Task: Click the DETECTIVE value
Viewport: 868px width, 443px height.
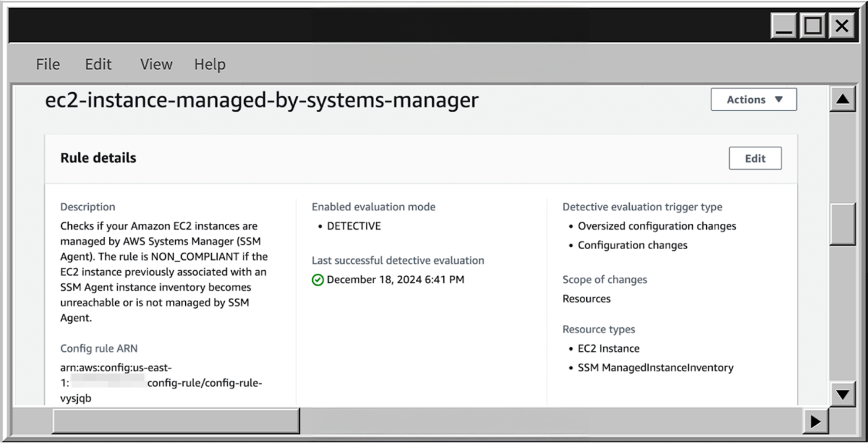Action: (354, 226)
